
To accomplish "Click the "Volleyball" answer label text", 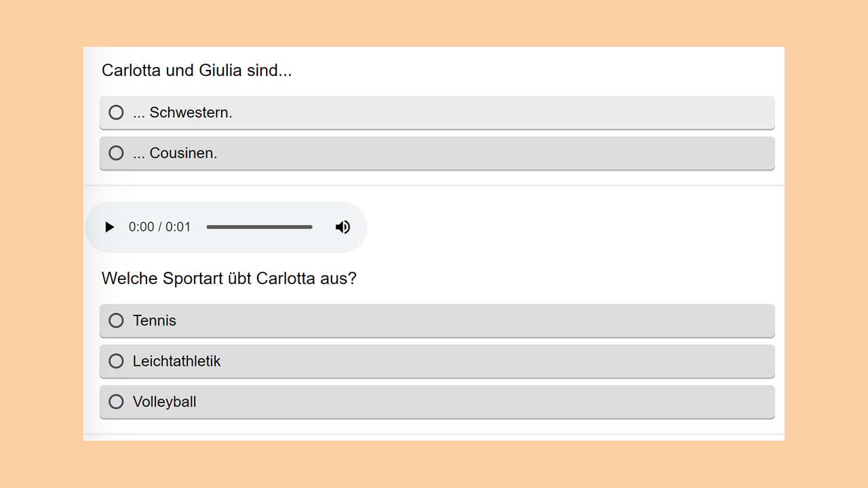I will [165, 402].
